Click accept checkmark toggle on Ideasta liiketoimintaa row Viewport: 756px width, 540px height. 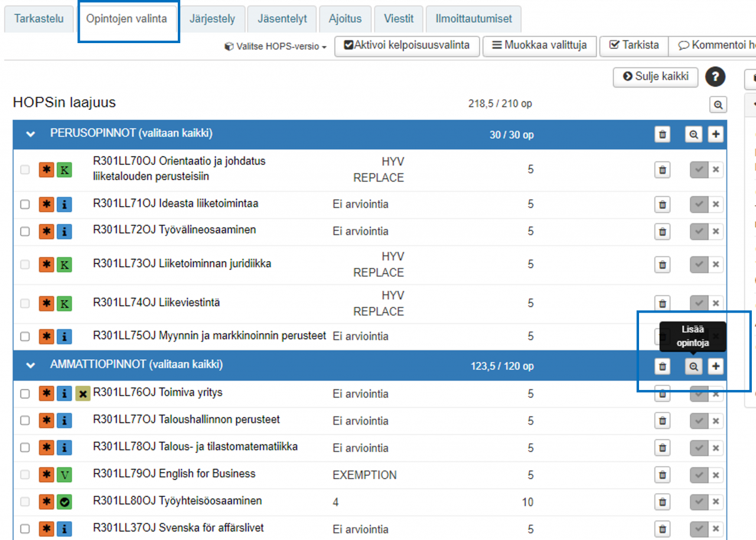coord(699,204)
